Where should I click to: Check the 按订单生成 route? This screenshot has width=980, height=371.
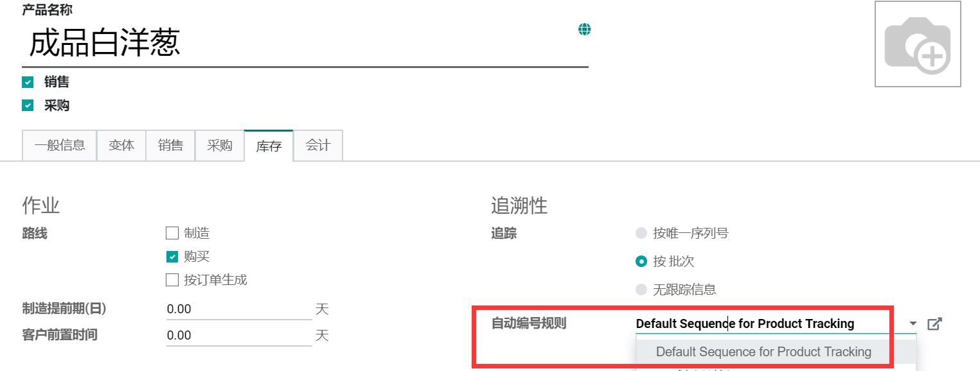pos(172,280)
